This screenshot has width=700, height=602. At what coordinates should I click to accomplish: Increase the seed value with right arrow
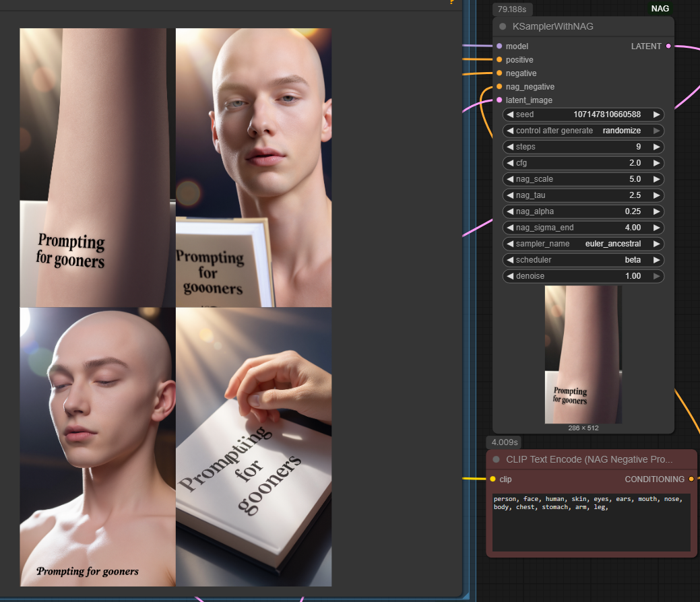[x=657, y=114]
